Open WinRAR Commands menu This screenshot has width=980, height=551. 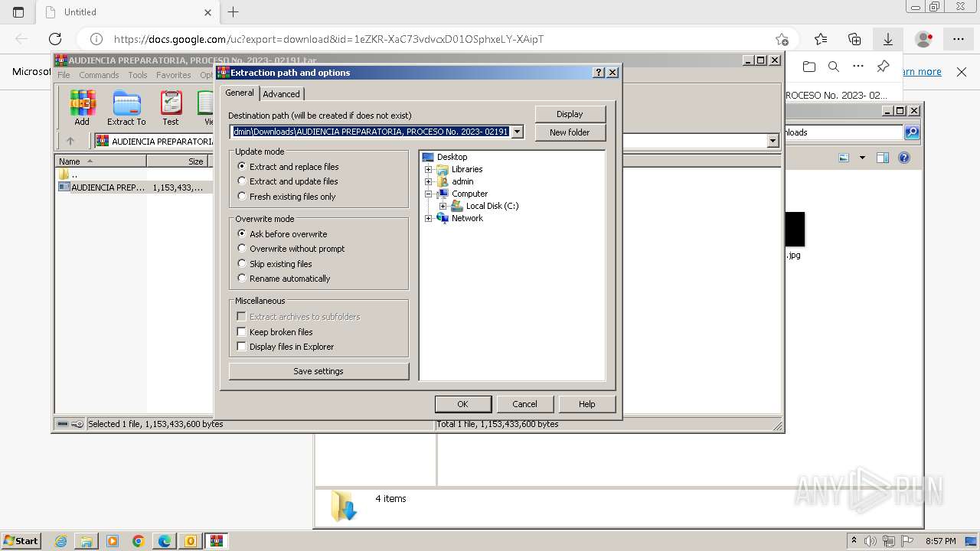point(99,75)
